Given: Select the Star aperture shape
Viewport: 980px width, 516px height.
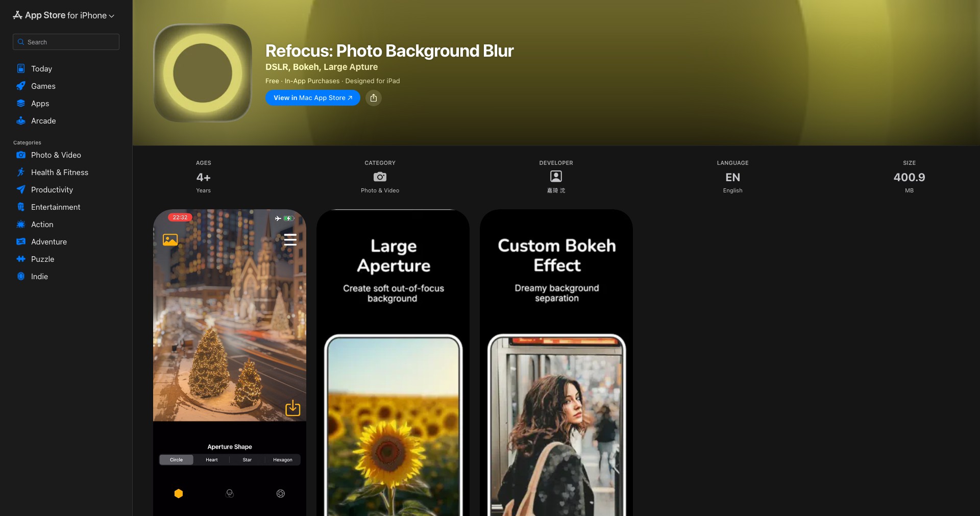Looking at the screenshot, I should pyautogui.click(x=247, y=460).
